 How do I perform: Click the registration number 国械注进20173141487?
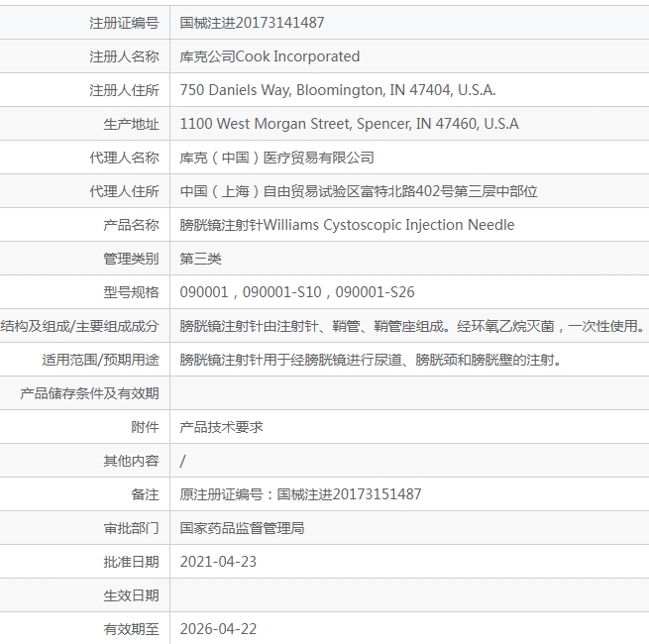(252, 23)
